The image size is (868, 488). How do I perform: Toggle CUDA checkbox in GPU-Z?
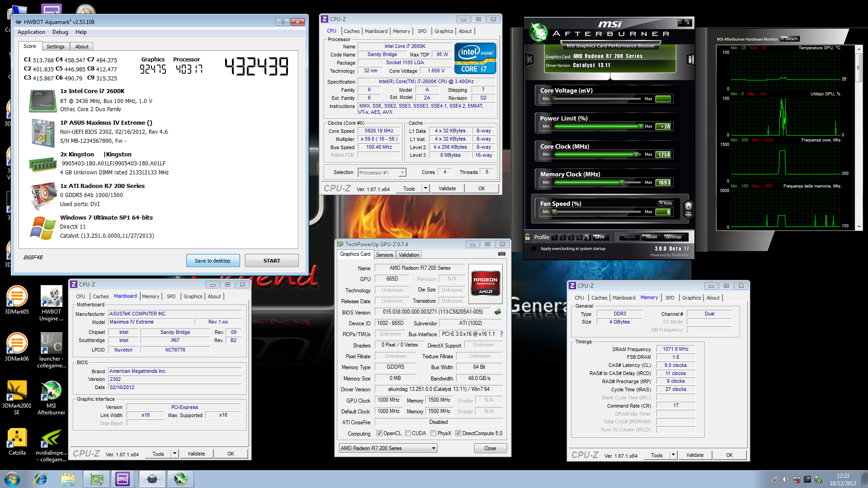pos(408,433)
